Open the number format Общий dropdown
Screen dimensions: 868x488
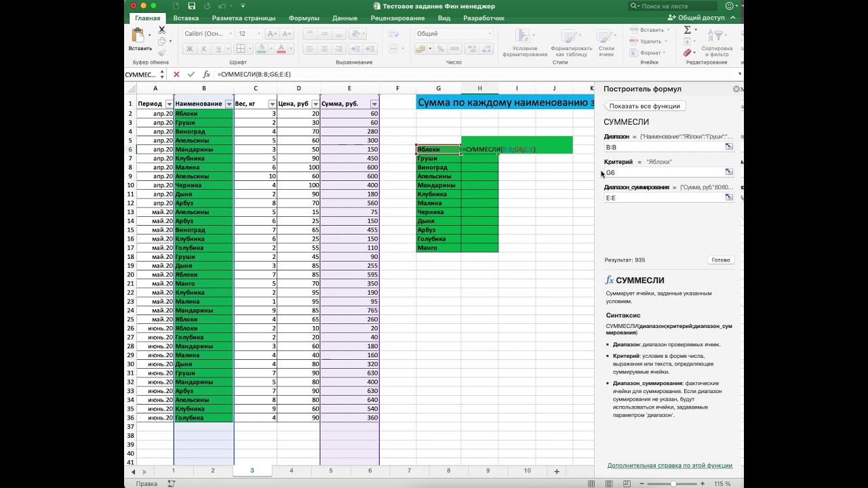[x=489, y=33]
